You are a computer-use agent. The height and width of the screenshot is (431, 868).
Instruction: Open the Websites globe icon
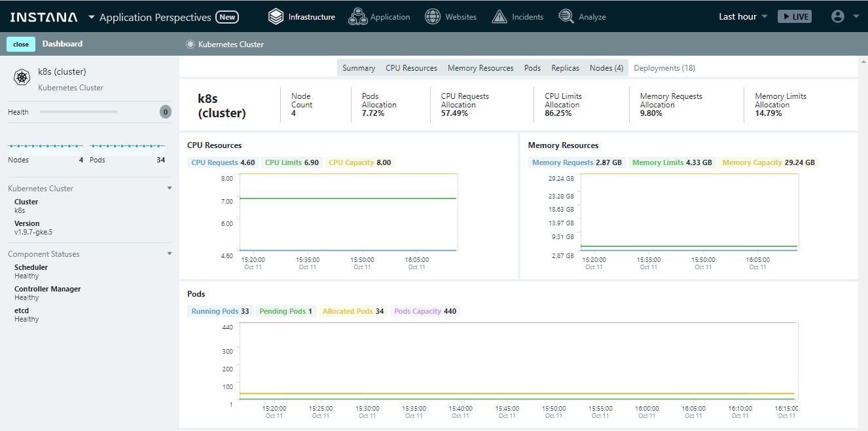click(x=433, y=17)
